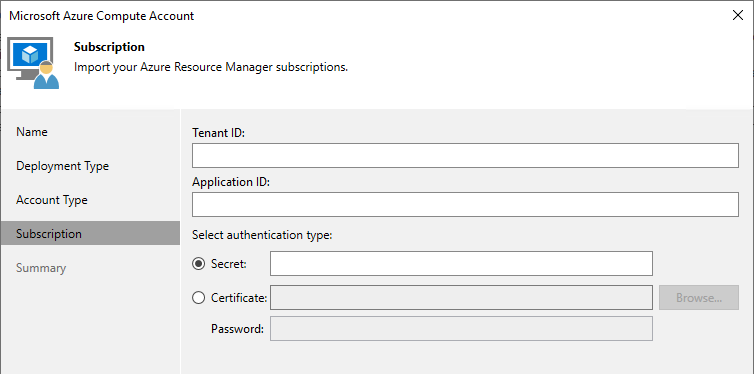Viewport: 754px width, 374px height.
Task: Switch to the Account Type step
Action: (52, 200)
